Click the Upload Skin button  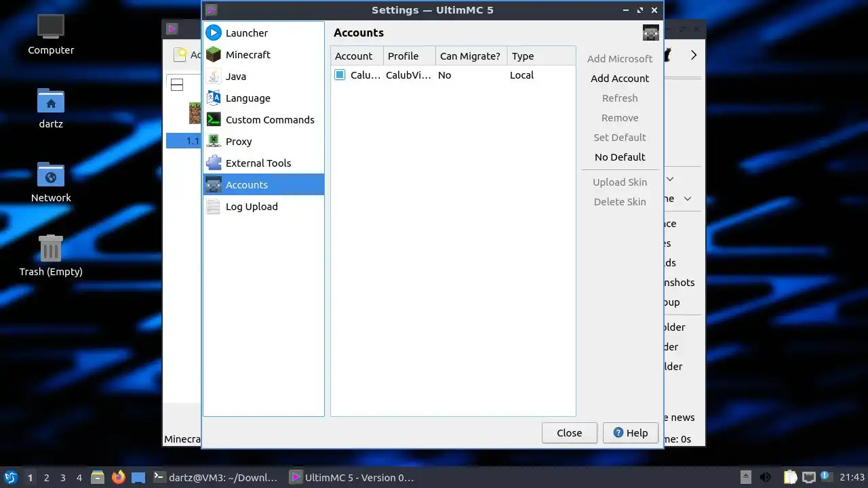point(620,182)
